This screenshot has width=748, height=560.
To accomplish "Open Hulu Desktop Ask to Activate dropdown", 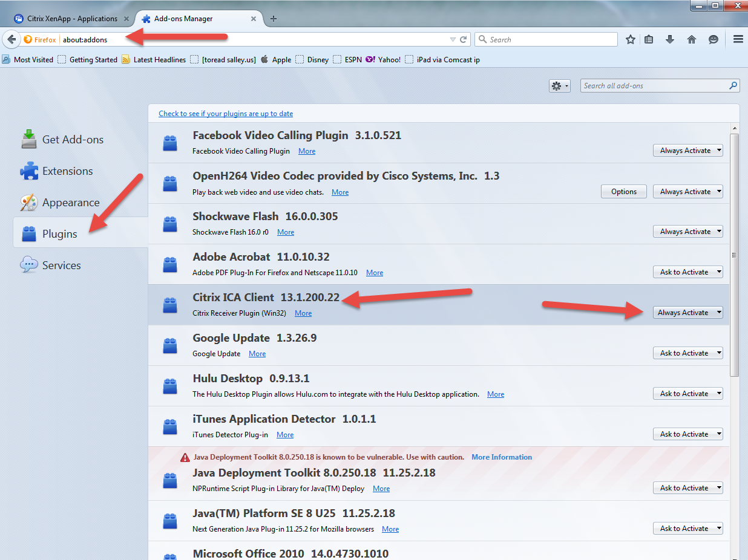I will (688, 394).
